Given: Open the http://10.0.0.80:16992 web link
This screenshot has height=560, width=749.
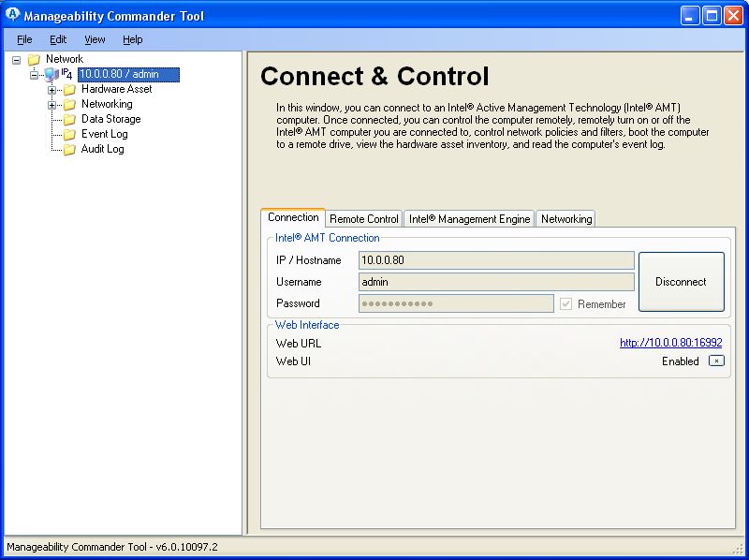Looking at the screenshot, I should pyautogui.click(x=670, y=344).
